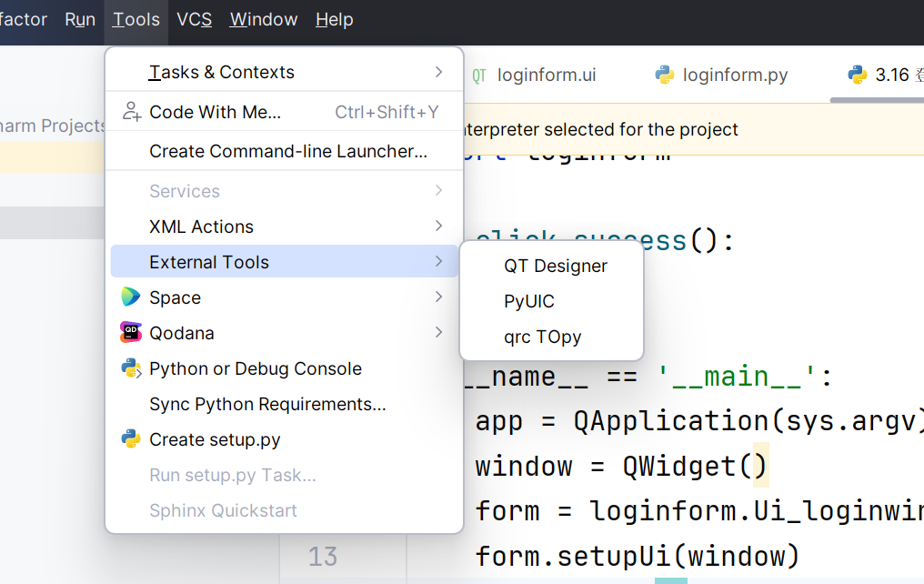This screenshot has width=924, height=584.
Task: Select Code With Me menu entry
Action: 284,112
